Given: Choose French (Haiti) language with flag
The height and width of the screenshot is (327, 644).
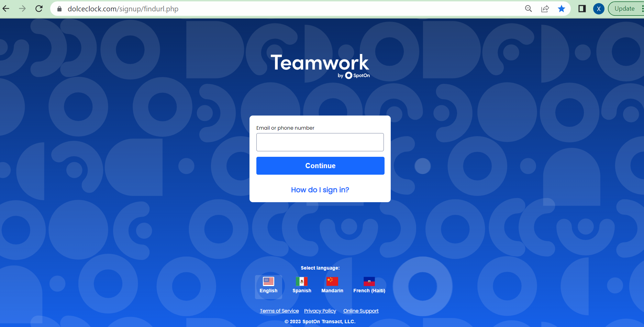Looking at the screenshot, I should [369, 285].
